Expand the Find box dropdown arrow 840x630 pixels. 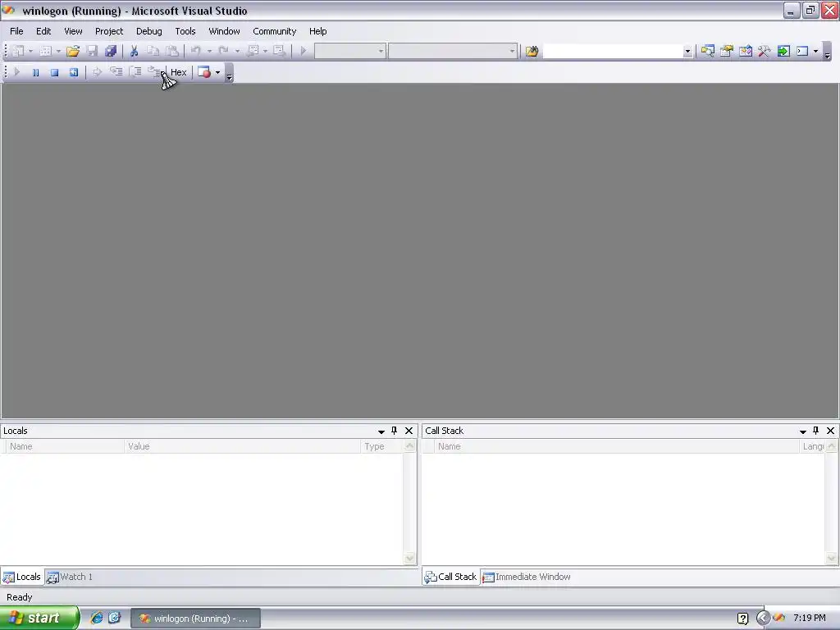[x=687, y=52]
